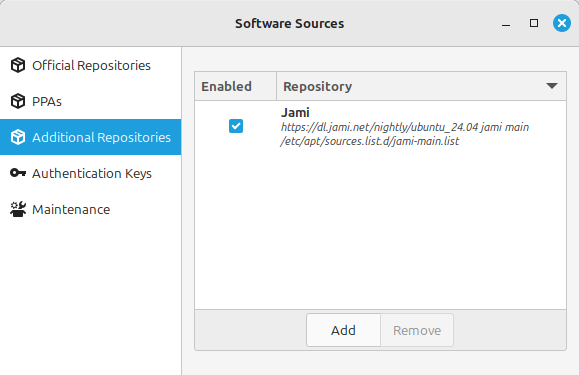Close the Software Sources window

(562, 23)
